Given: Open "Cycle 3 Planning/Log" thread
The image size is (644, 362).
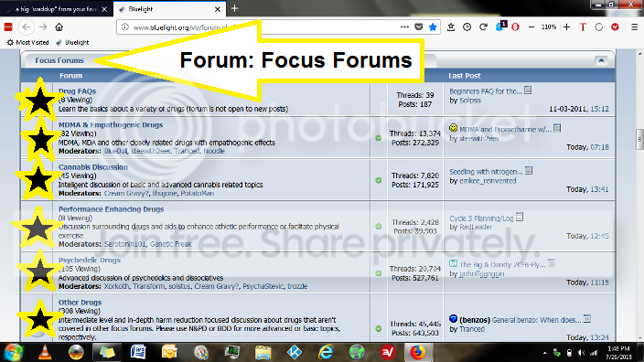Looking at the screenshot, I should pyautogui.click(x=481, y=218).
